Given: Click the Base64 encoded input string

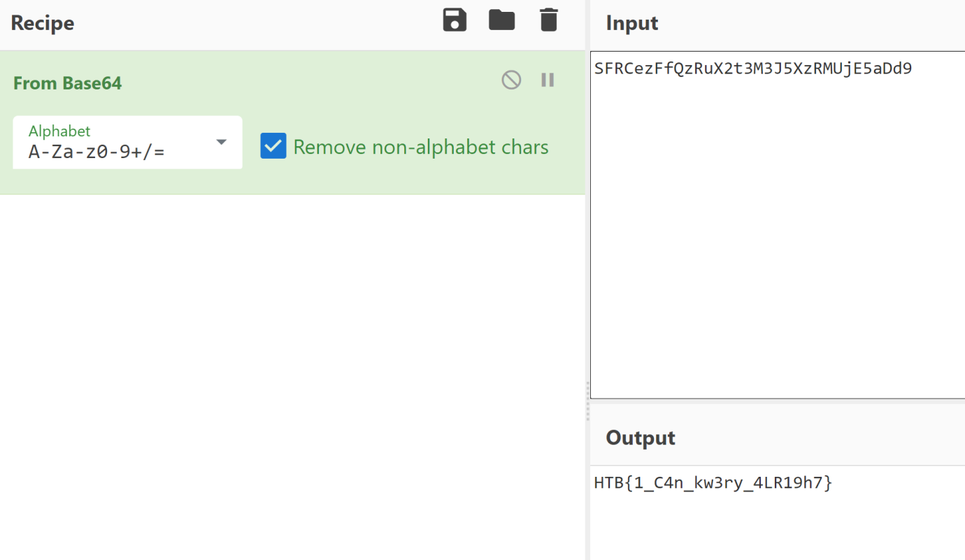Looking at the screenshot, I should 753,69.
